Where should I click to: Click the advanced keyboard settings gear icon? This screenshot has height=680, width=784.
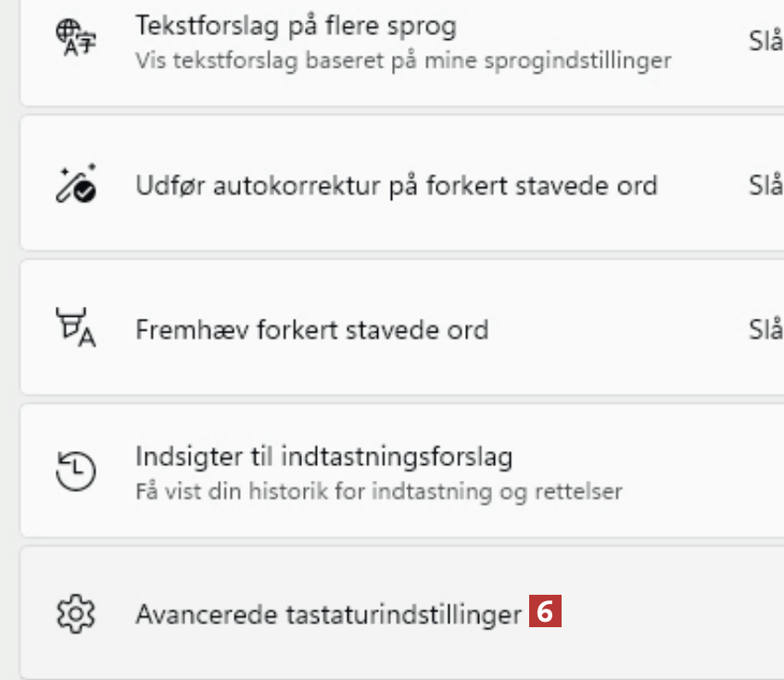click(76, 613)
